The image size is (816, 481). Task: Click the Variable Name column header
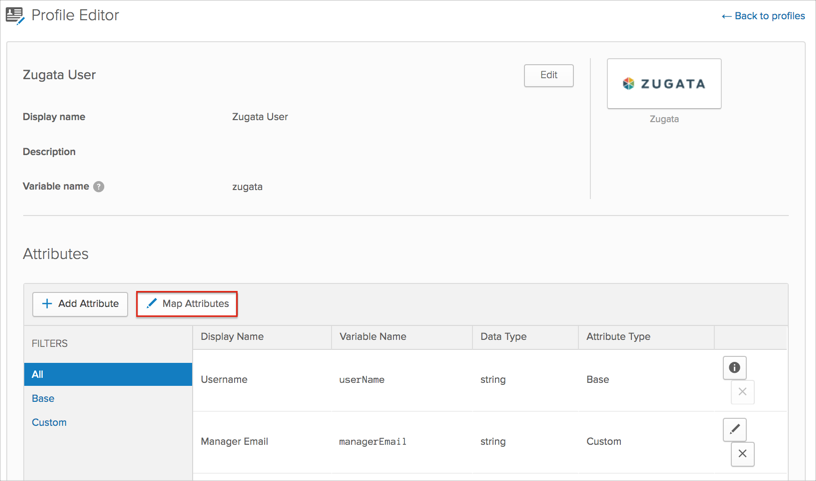[x=373, y=337]
